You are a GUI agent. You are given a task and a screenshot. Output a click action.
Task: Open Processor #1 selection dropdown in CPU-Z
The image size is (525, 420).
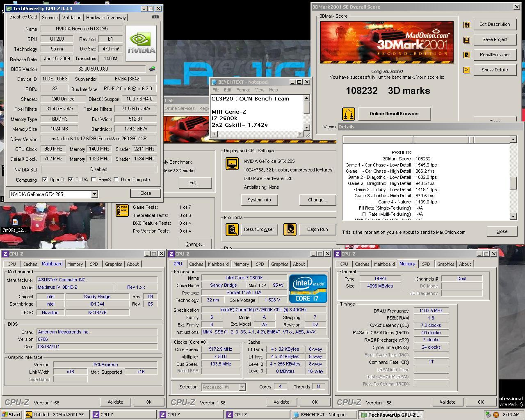[242, 387]
